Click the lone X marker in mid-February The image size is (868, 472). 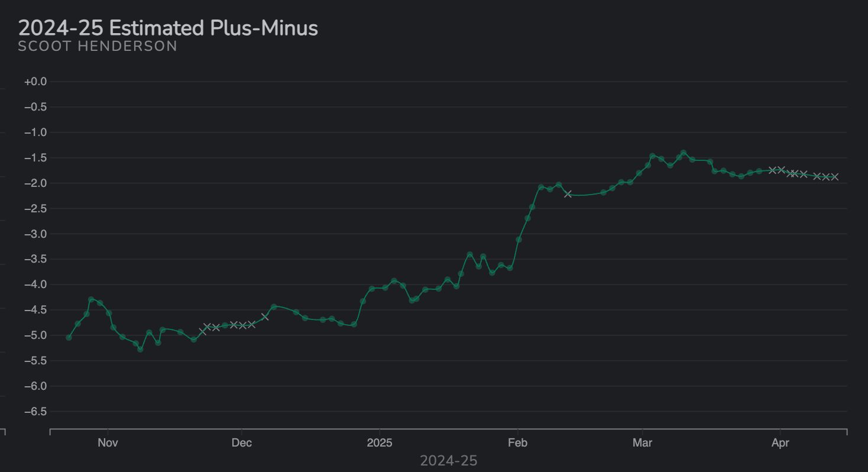[568, 194]
